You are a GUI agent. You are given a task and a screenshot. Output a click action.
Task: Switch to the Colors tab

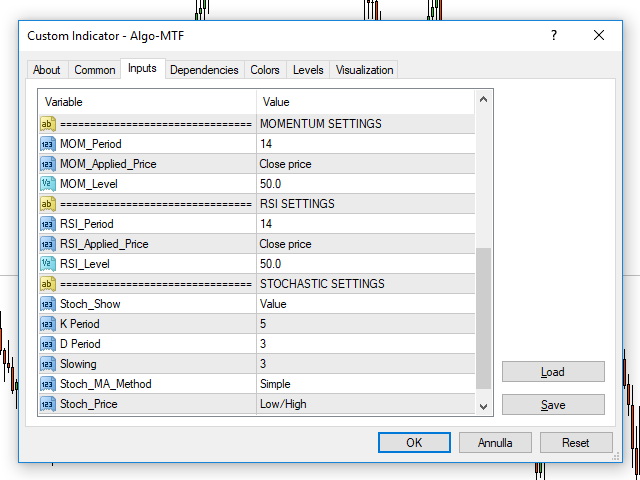point(265,70)
